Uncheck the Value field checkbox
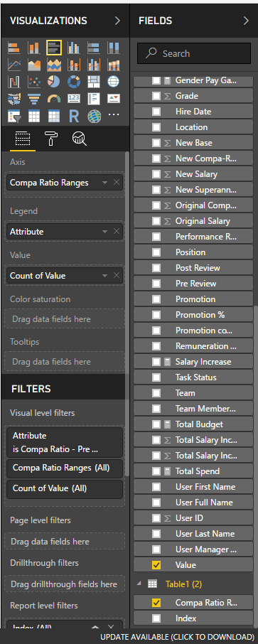The width and height of the screenshot is (258, 644). click(156, 564)
